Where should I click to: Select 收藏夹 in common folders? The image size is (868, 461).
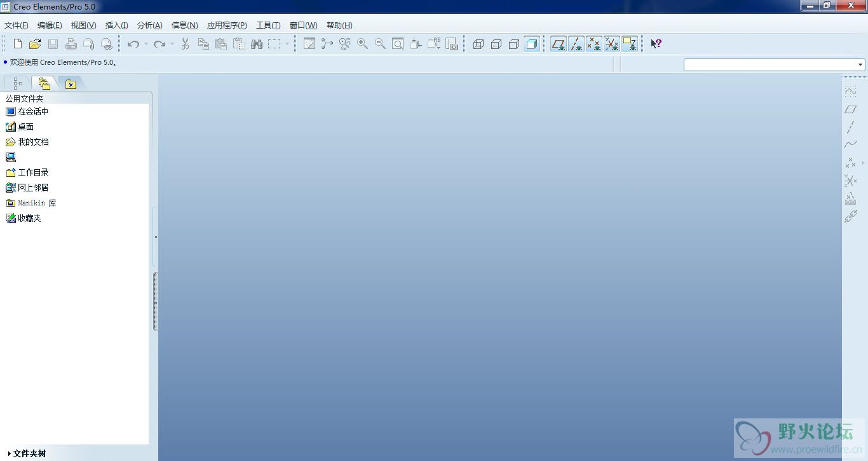pyautogui.click(x=23, y=218)
